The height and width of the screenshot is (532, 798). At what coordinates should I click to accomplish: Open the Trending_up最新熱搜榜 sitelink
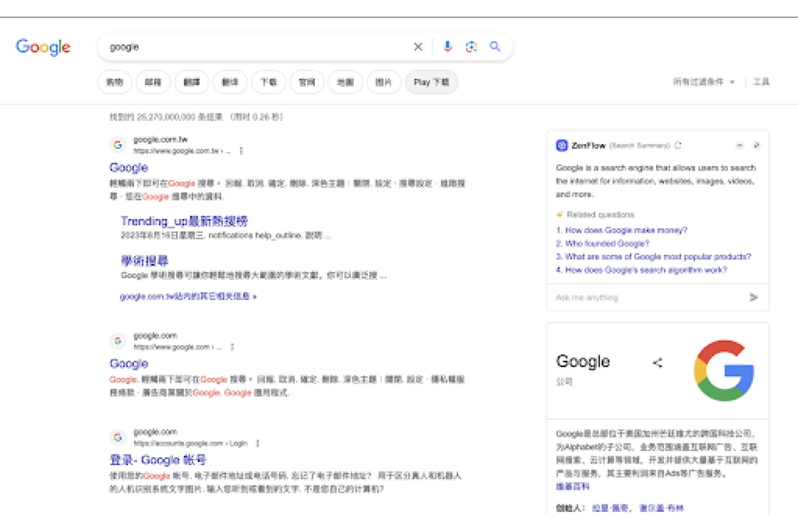coord(184,221)
